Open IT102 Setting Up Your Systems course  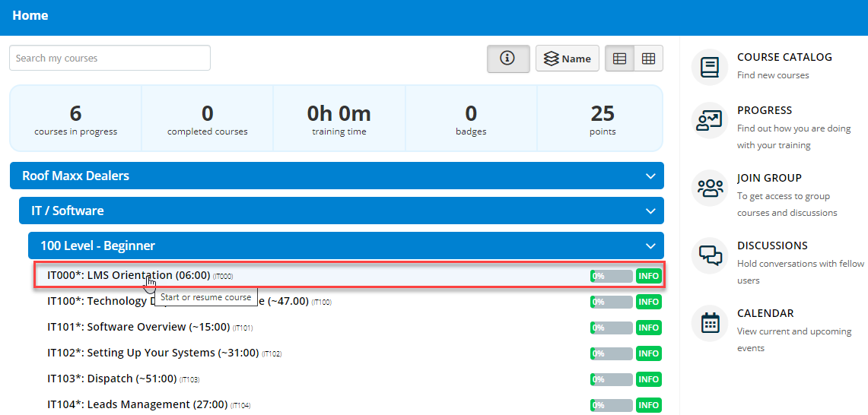[153, 353]
